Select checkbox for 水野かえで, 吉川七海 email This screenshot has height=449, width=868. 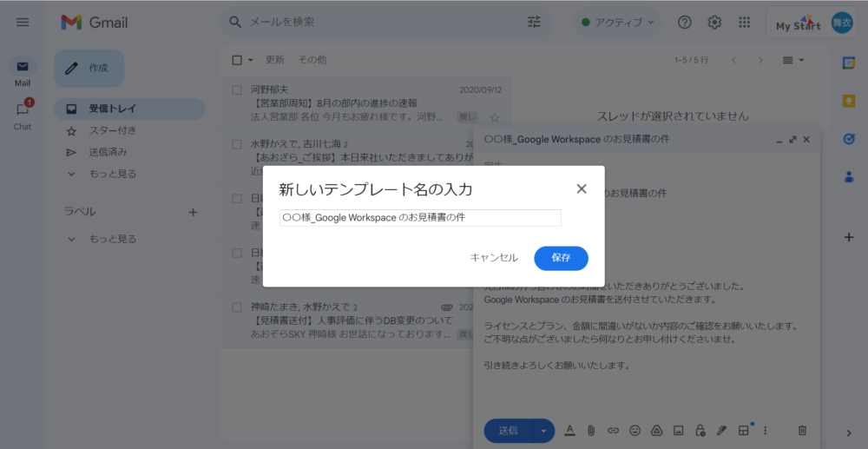point(237,144)
